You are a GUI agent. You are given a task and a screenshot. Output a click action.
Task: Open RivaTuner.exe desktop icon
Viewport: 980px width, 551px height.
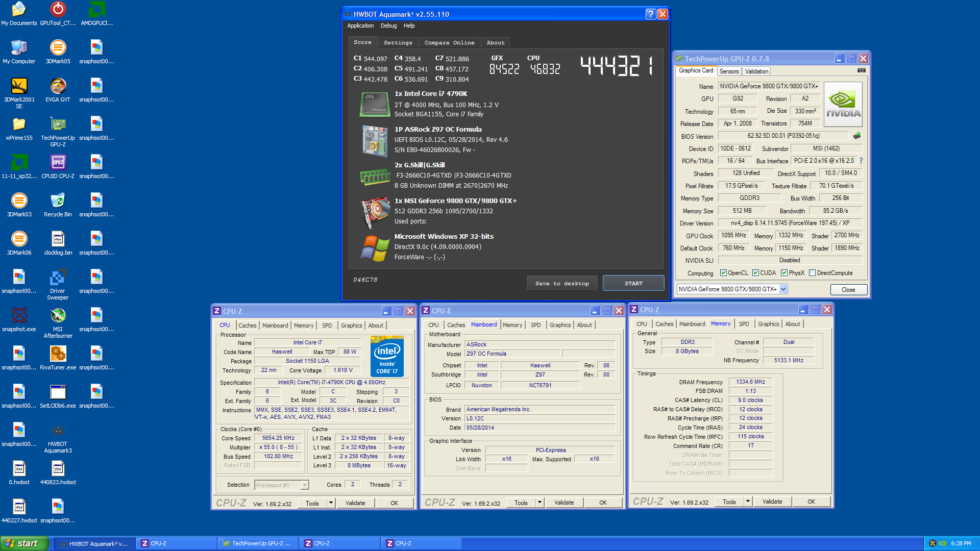(58, 358)
